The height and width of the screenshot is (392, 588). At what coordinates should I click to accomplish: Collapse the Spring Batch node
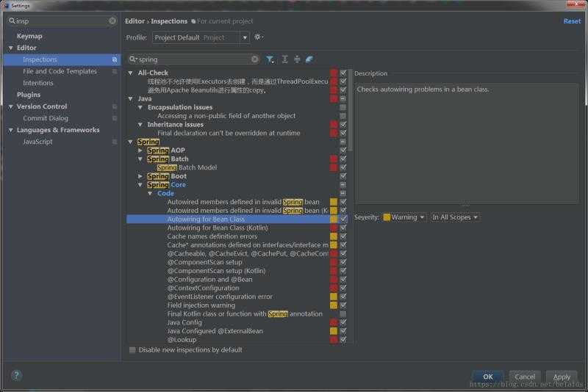140,159
